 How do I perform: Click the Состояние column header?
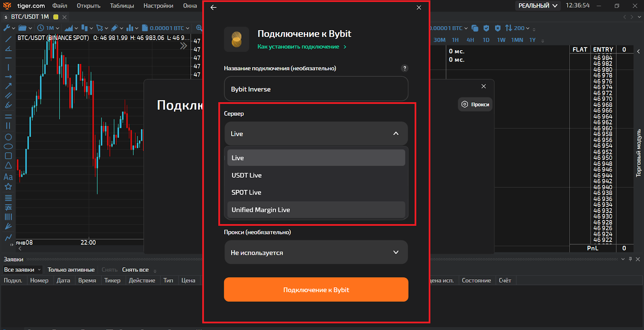(x=476, y=281)
